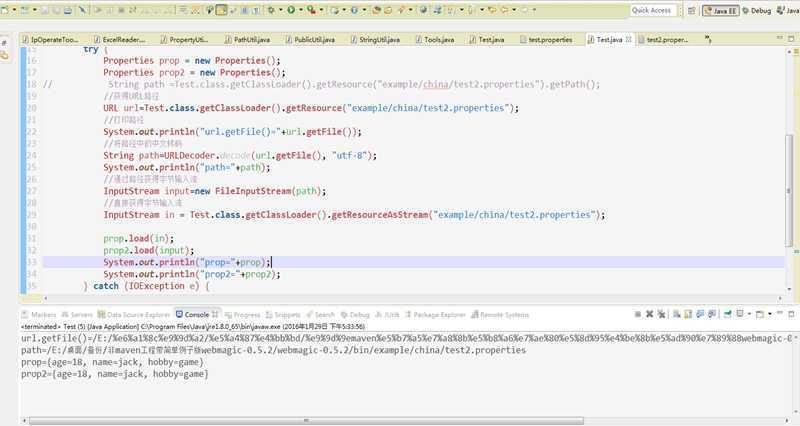Screen dimensions: 800x426
Task: Open the test2.proper... editor tab
Action: pos(663,39)
